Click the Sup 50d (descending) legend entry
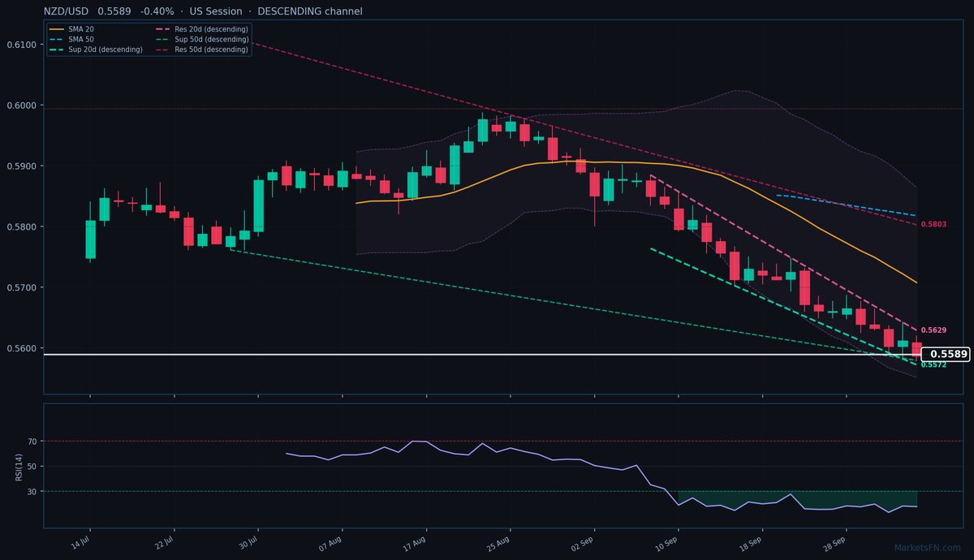The height and width of the screenshot is (560, 974). click(200, 39)
